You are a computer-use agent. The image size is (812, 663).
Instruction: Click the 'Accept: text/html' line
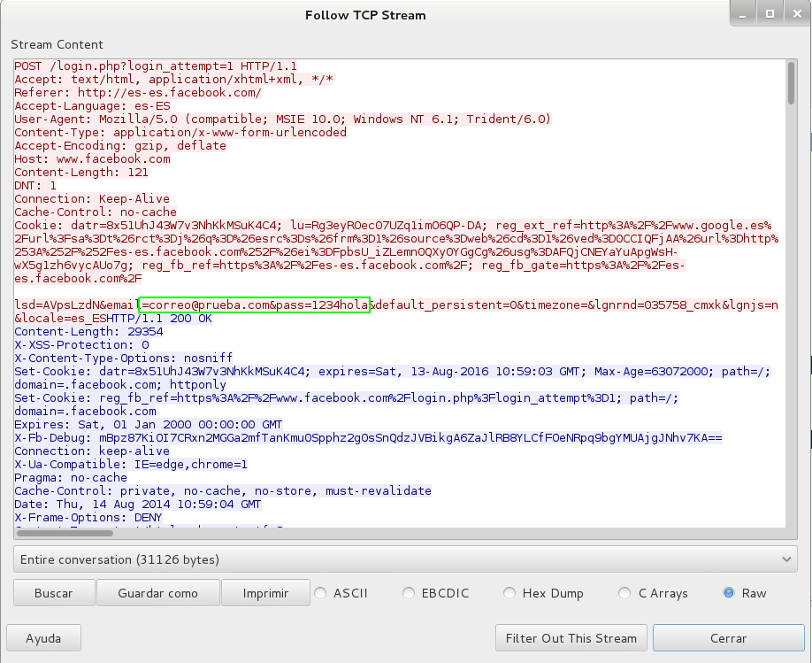click(x=173, y=79)
